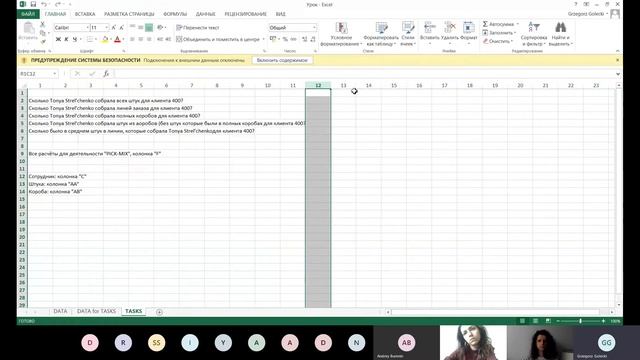Close the yellow security warning bar
Screen dimensions: 640x360
pos(618,60)
